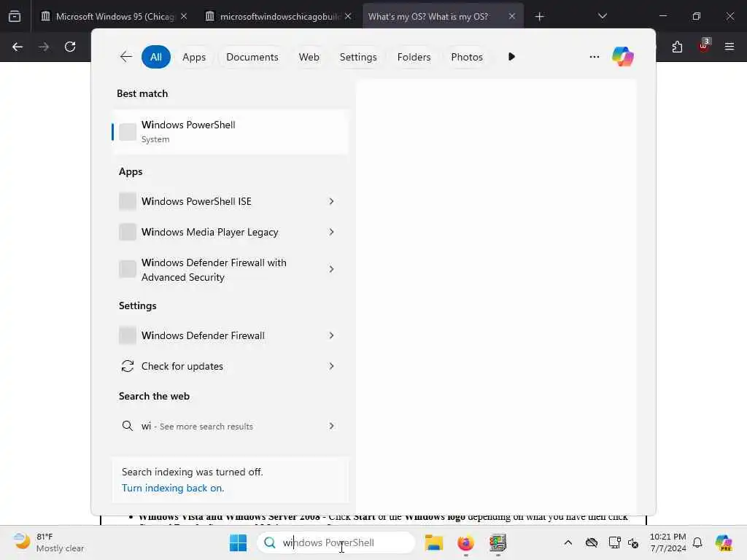This screenshot has height=560, width=747.
Task: Show hidden system tray icons
Action: tap(568, 542)
